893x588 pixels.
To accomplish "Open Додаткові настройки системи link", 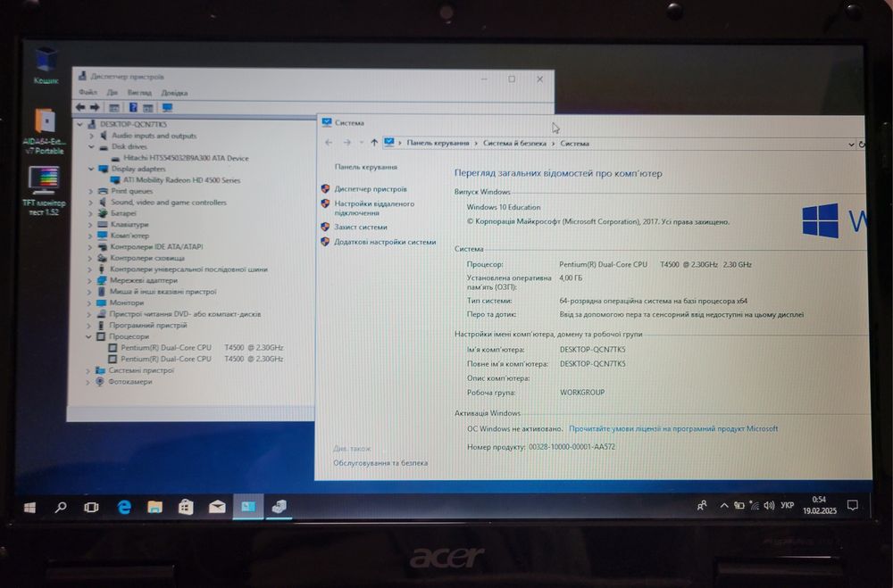I will pos(385,242).
